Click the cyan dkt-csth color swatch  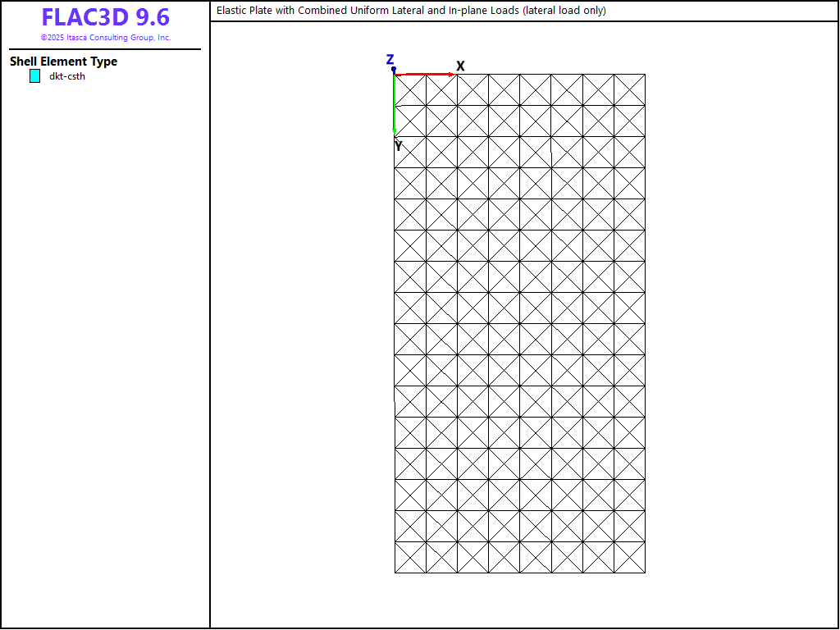(34, 76)
